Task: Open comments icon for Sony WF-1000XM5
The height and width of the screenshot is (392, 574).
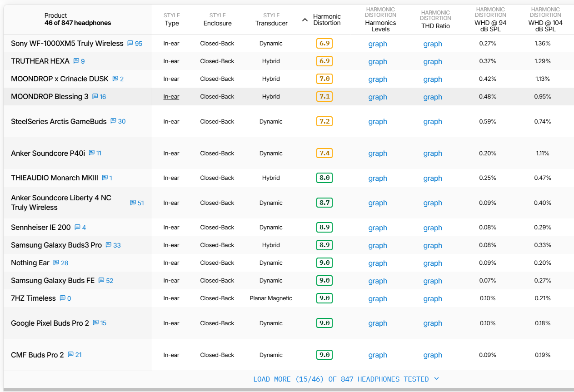Action: 130,44
